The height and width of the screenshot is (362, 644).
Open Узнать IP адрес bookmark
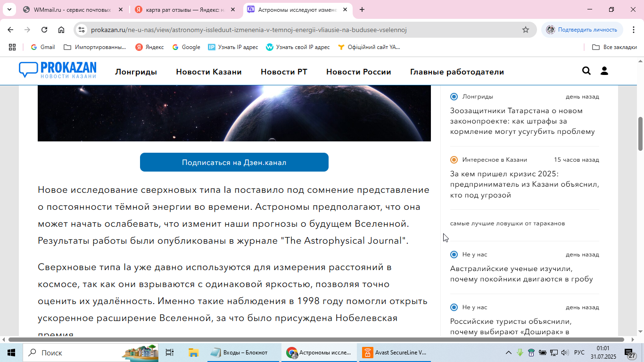click(x=233, y=47)
